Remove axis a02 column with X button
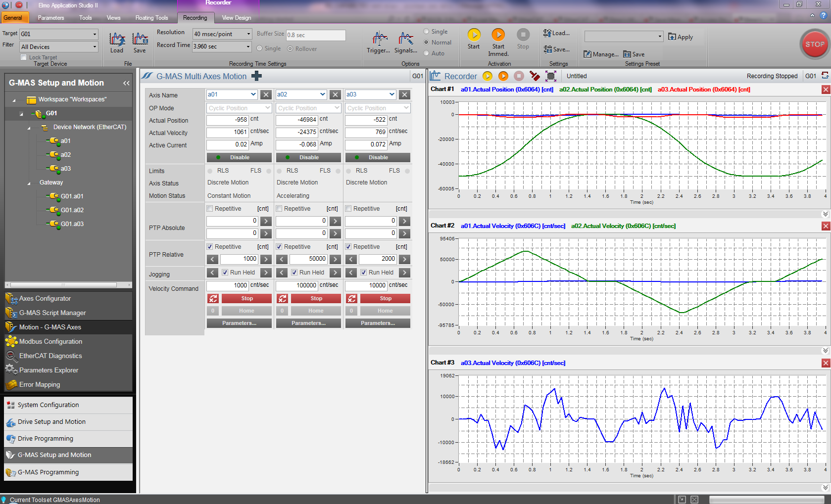Image resolution: width=831 pixels, height=504 pixels. click(336, 94)
